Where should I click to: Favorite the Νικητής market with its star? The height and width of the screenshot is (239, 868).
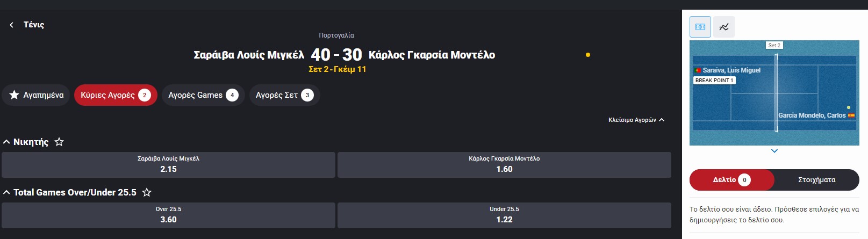point(59,142)
